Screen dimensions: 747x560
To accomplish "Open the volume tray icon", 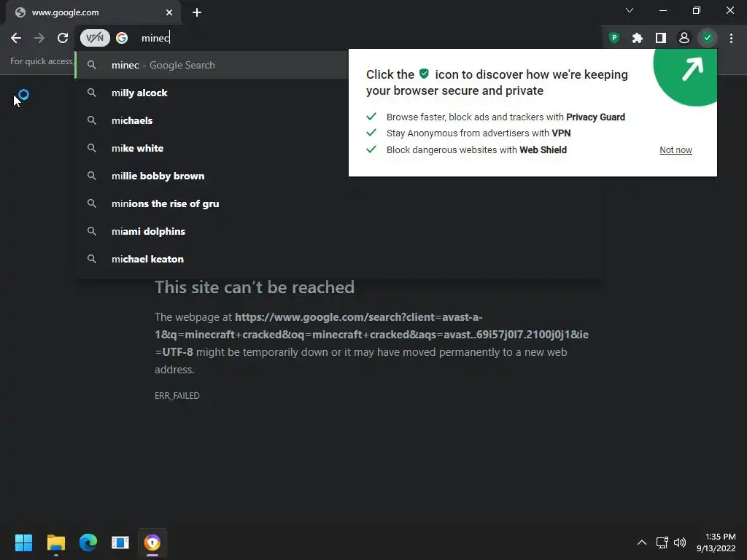I will click(680, 542).
